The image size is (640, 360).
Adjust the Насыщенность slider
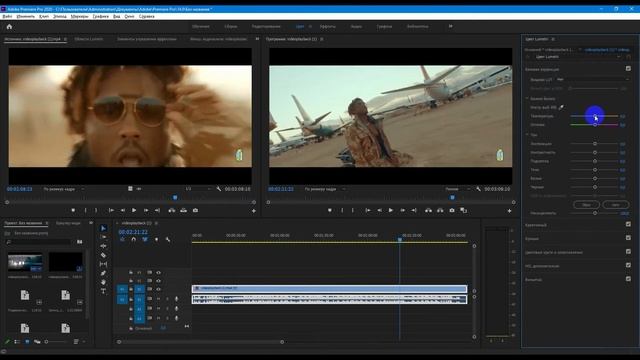(x=595, y=213)
